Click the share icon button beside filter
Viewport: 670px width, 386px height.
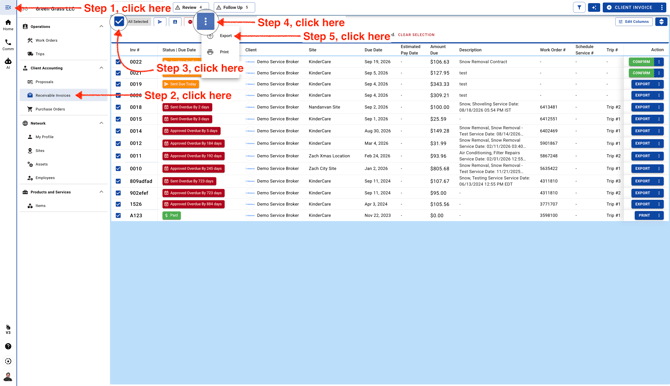[x=594, y=7]
